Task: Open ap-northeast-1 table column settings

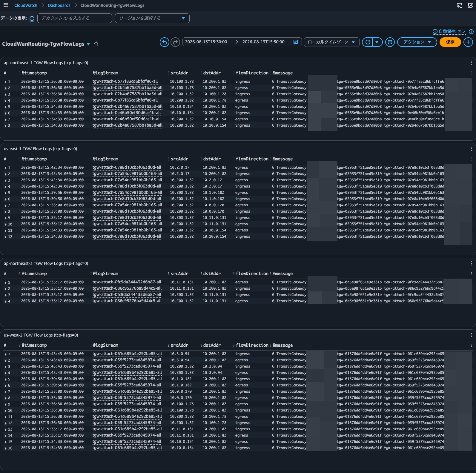Action: [472, 73]
